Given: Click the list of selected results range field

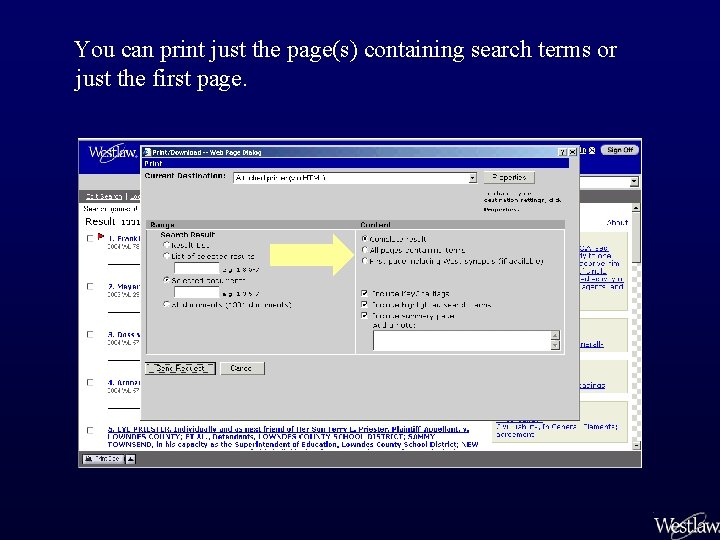Looking at the screenshot, I should (197, 268).
